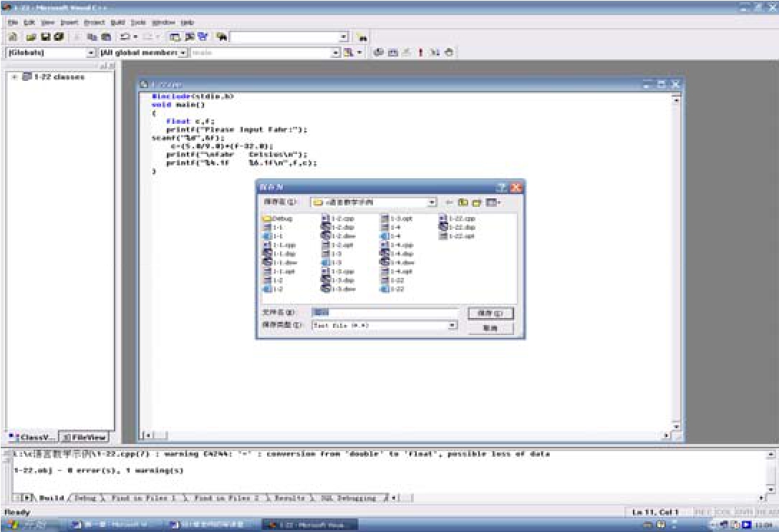Click the Find in Files binoculars icon

[x=221, y=37]
